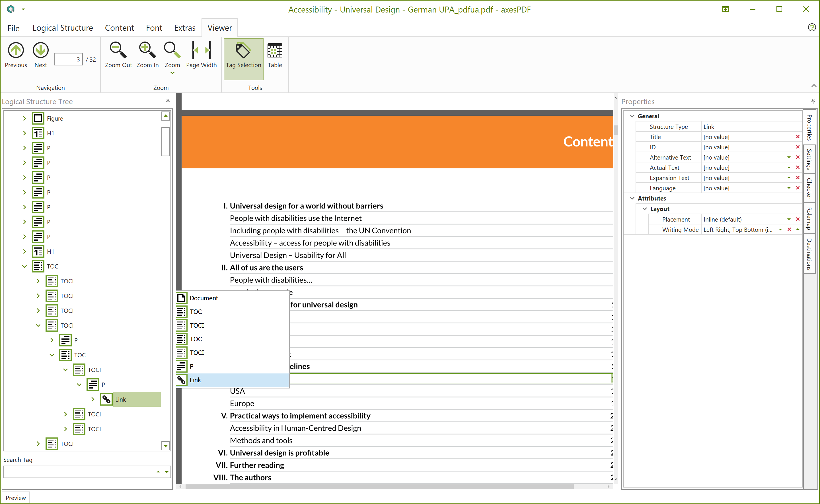Clear the Alternative Text value
Image resolution: width=820 pixels, height=504 pixels.
pyautogui.click(x=797, y=157)
